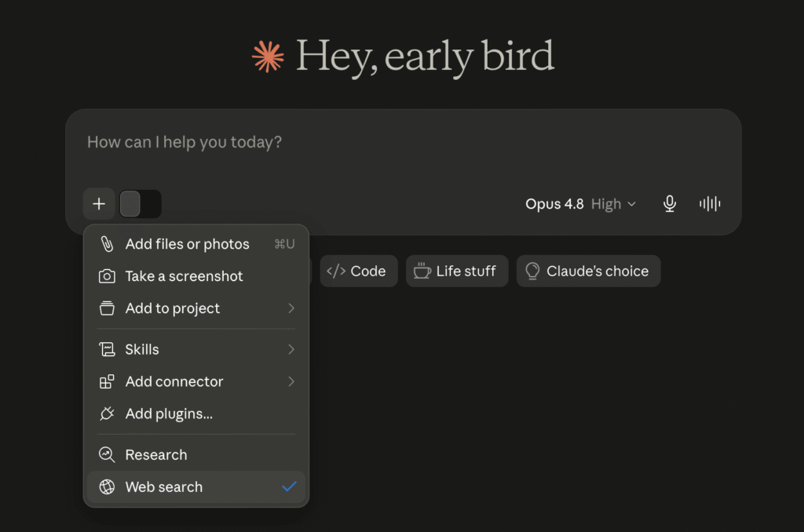The image size is (804, 532).
Task: Click the camera icon for screenshot
Action: tap(107, 276)
